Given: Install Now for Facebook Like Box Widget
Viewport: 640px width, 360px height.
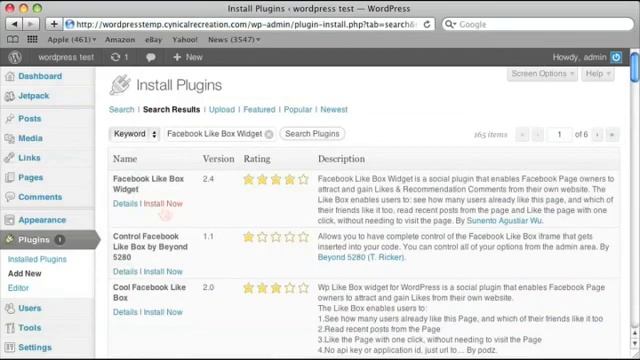Looking at the screenshot, I should 163,204.
